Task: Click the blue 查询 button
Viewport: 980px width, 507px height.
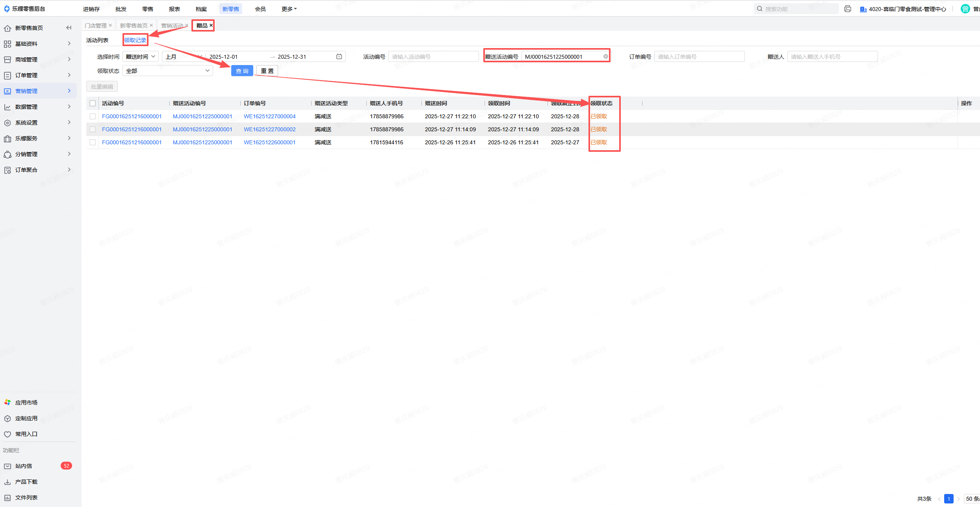Action: [242, 71]
